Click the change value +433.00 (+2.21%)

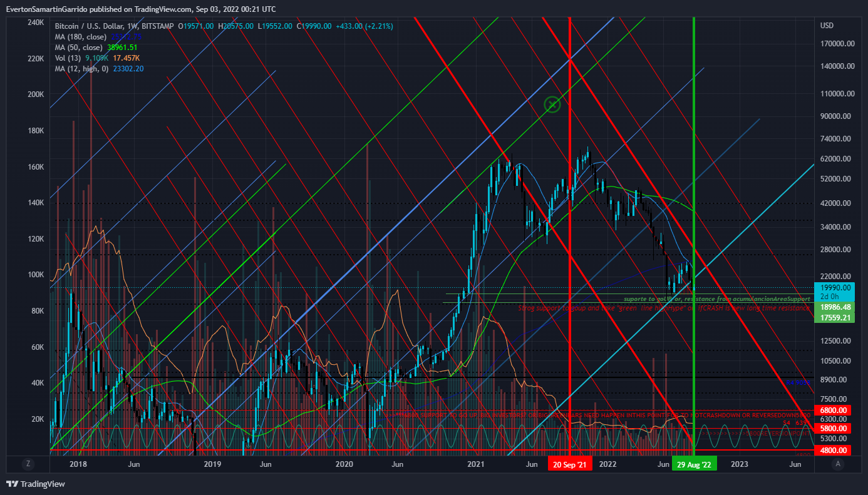[364, 26]
